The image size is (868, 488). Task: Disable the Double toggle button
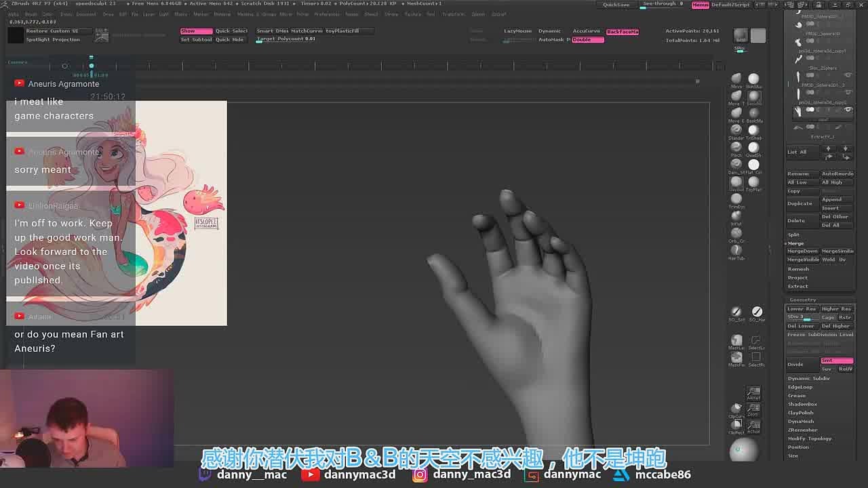(x=587, y=40)
